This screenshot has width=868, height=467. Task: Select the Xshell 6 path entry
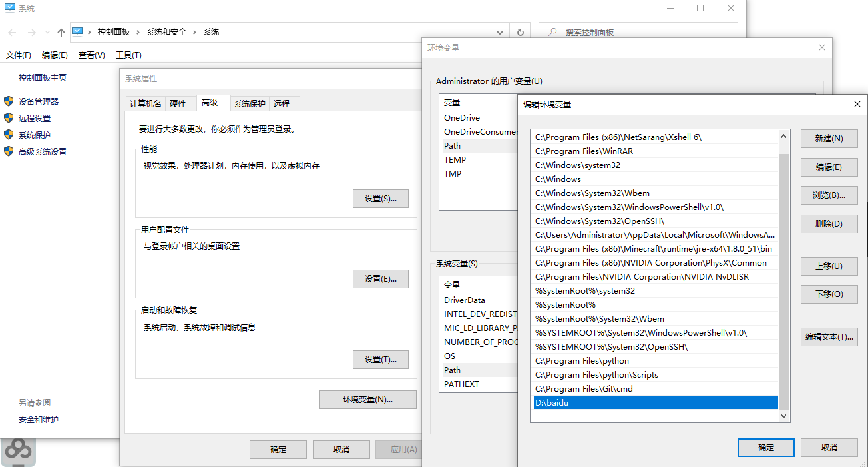[656, 137]
